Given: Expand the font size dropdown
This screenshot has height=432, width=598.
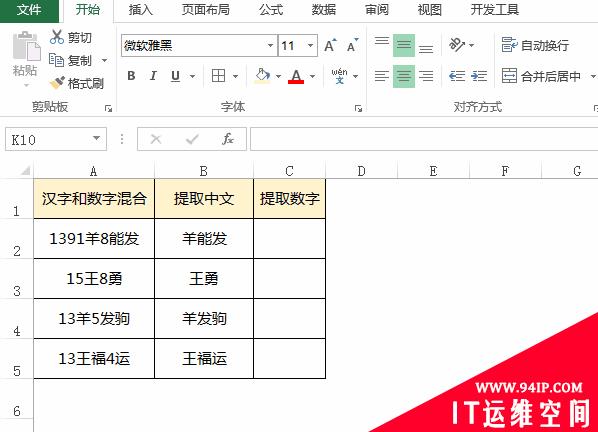Looking at the screenshot, I should [x=311, y=45].
